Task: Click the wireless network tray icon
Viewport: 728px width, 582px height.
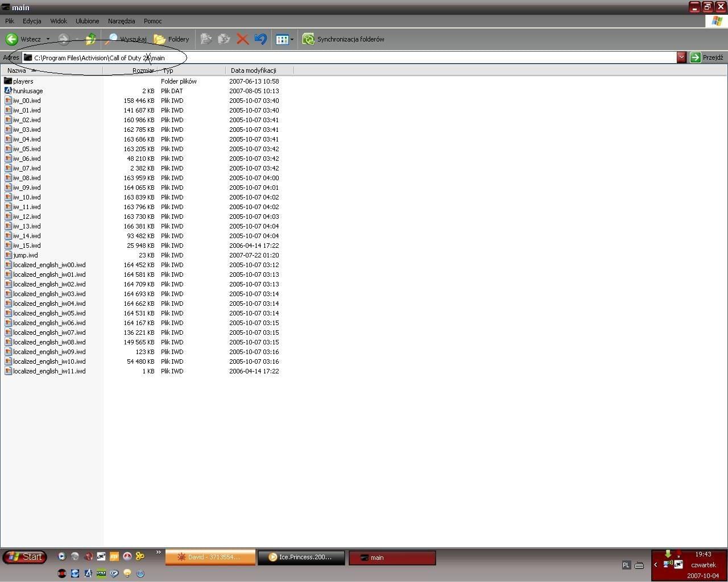Action: 668,564
